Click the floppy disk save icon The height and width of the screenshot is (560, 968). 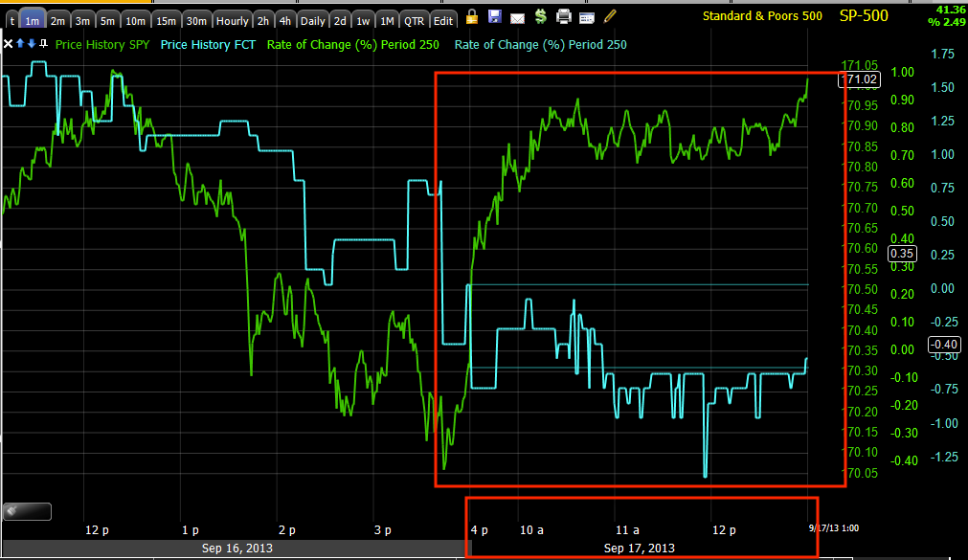point(494,16)
